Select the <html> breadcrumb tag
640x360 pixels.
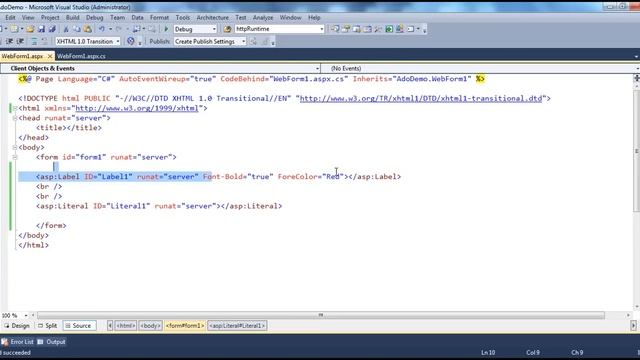(125, 326)
